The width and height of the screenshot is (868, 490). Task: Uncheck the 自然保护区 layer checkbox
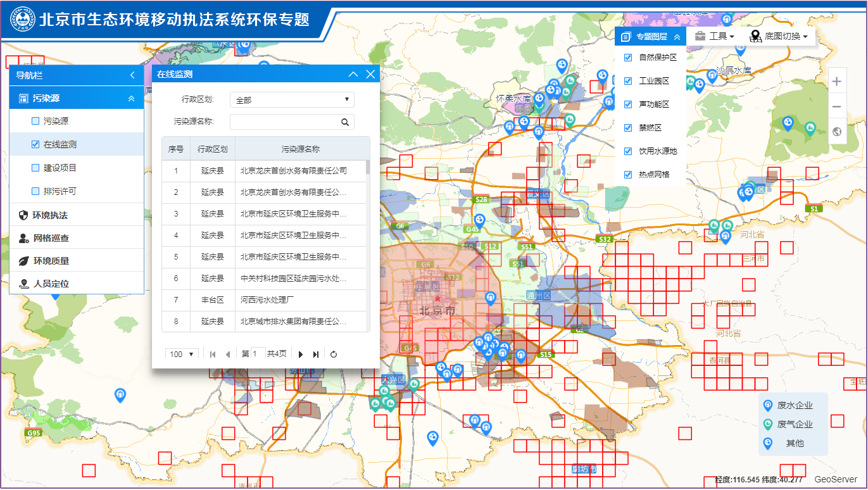tap(628, 58)
